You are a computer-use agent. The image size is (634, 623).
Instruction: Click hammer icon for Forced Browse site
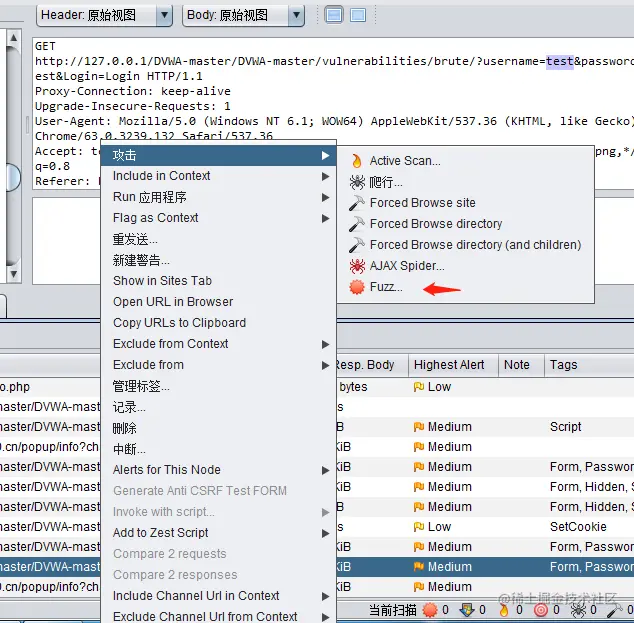tap(357, 203)
